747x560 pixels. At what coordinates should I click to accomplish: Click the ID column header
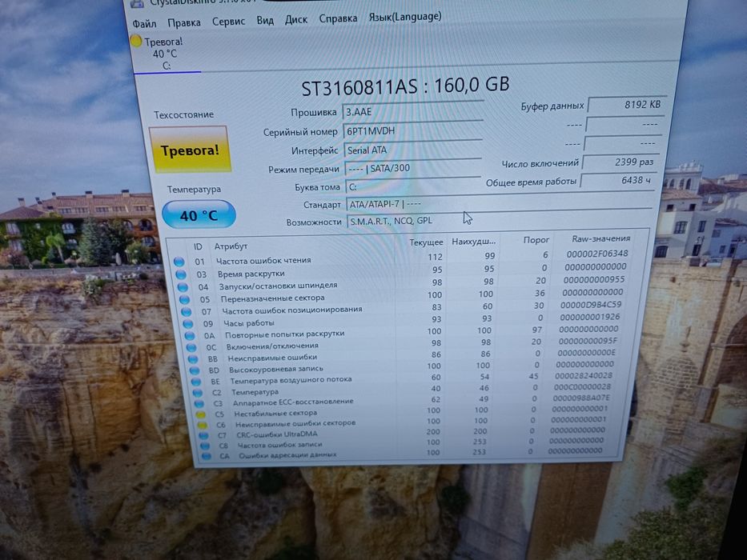point(199,246)
